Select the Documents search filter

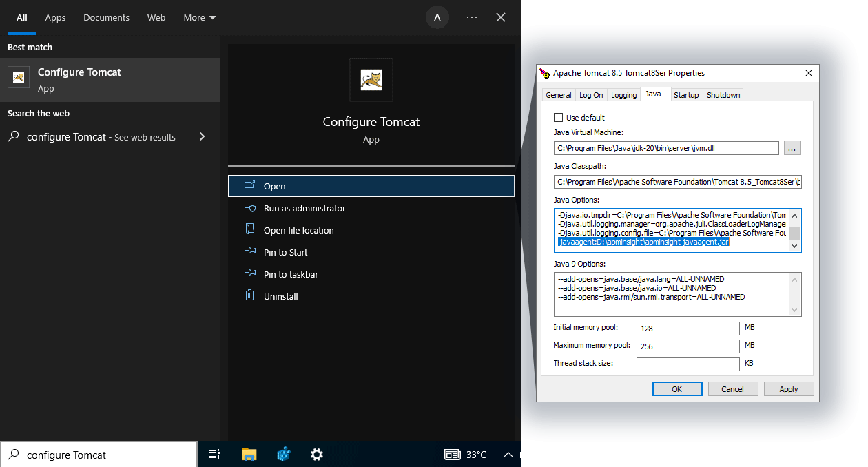tap(106, 18)
